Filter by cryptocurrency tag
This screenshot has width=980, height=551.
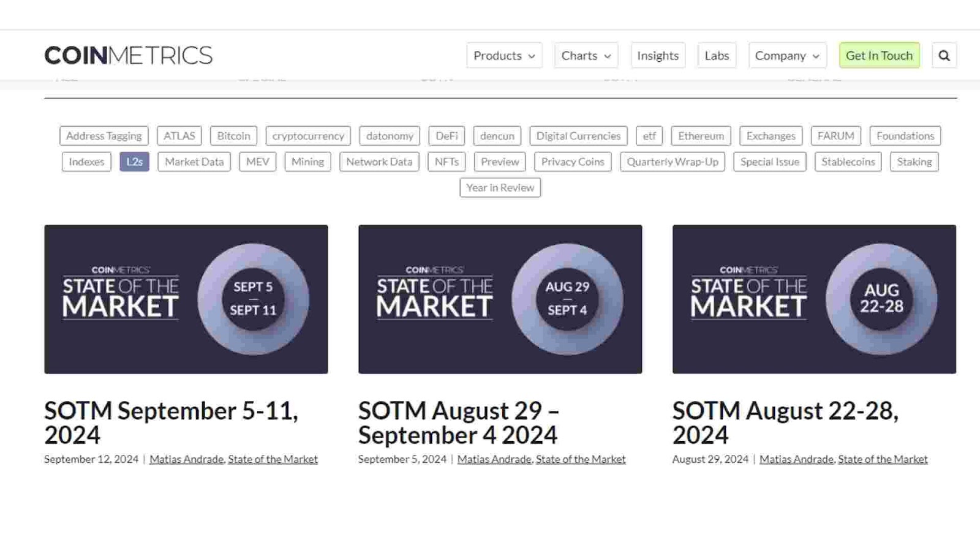(308, 135)
